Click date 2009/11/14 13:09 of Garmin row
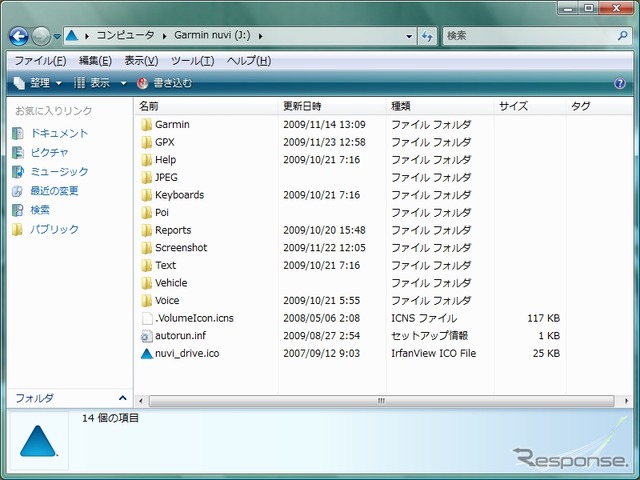Viewport: 640px width, 480px height. (324, 124)
